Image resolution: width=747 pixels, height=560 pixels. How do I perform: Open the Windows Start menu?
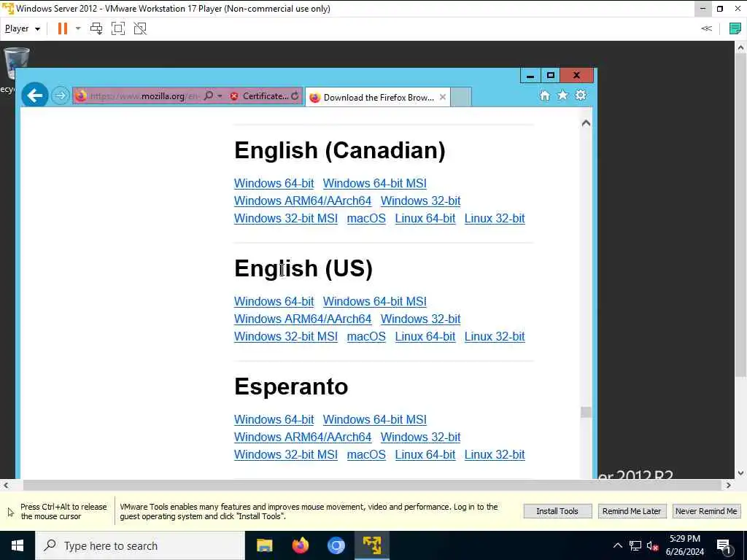(18, 545)
